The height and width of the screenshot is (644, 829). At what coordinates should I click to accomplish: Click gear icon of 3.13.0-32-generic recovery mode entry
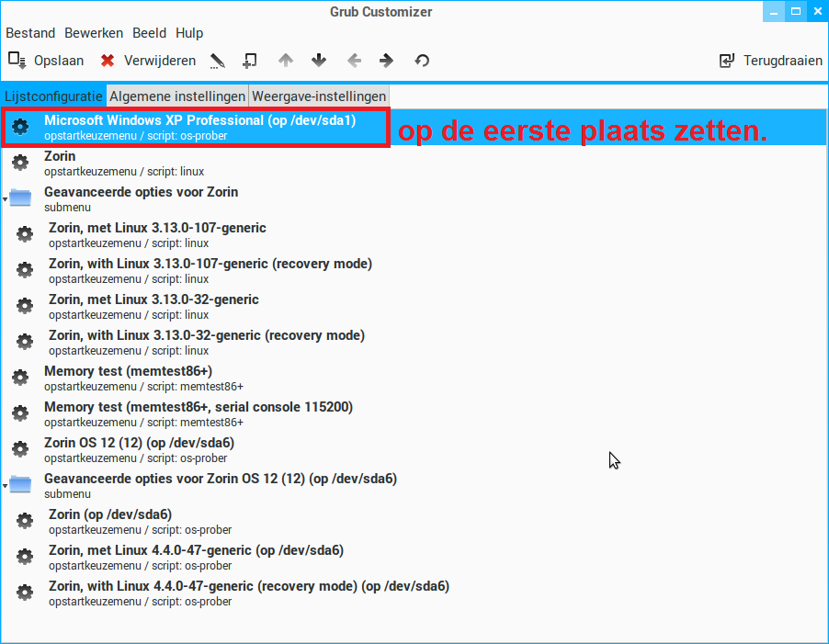tap(25, 342)
